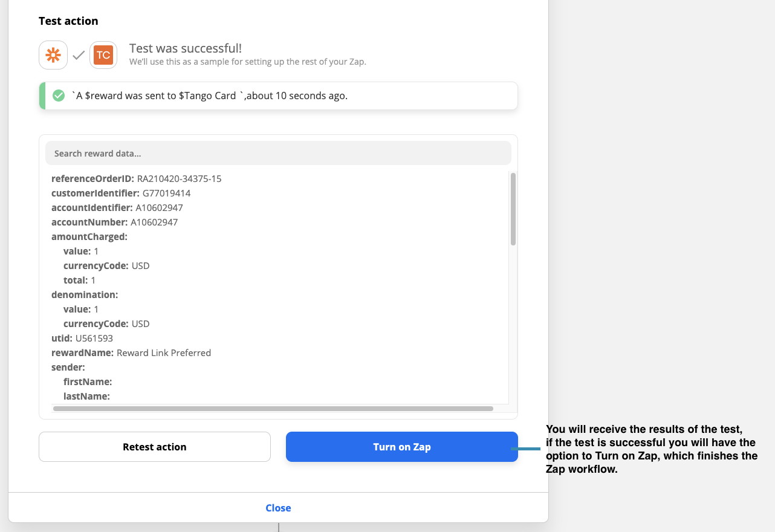This screenshot has height=532, width=775.
Task: Click the search reward data field
Action: pos(278,153)
